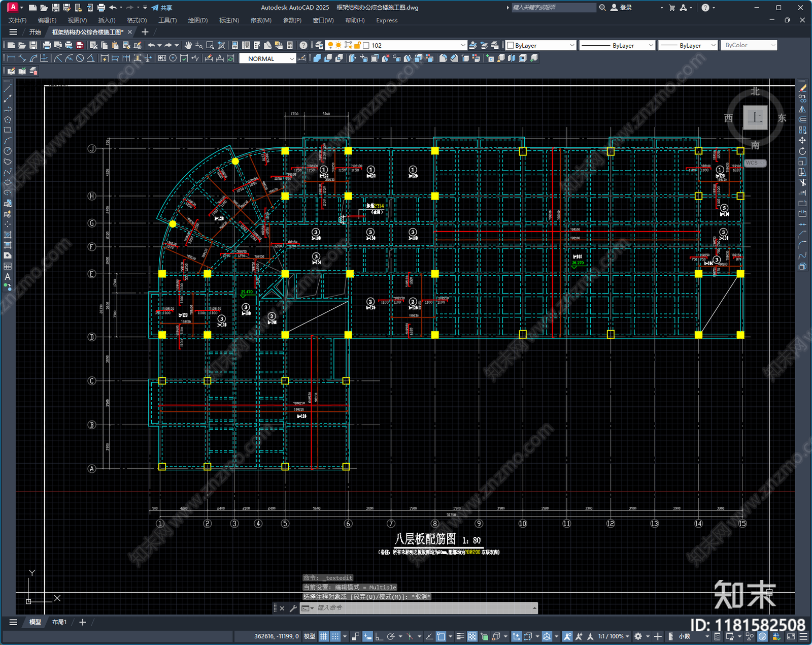The width and height of the screenshot is (812, 645).
Task: Toggle transparency display in status bar
Action: point(472,636)
